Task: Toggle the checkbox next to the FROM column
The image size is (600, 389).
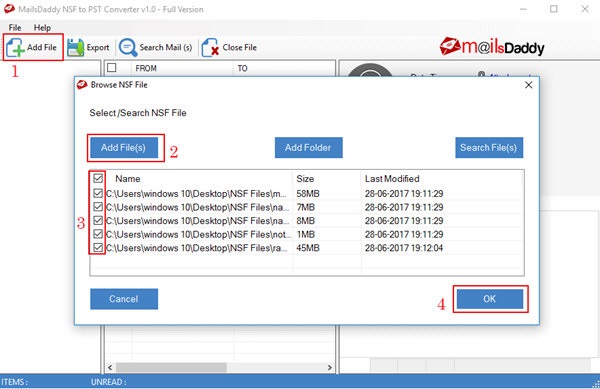Action: pos(111,68)
